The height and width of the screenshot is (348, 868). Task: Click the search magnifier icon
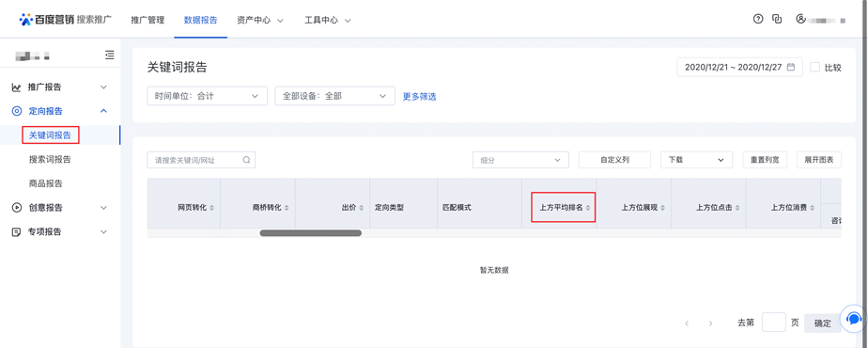246,160
